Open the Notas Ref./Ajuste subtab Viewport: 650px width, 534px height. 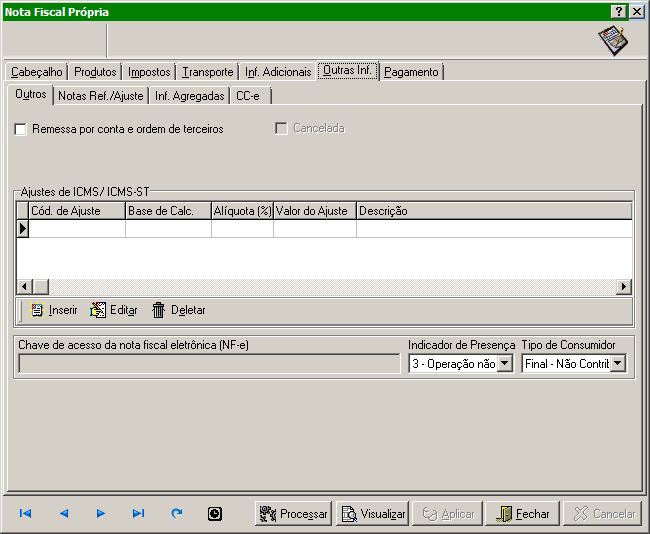[x=100, y=96]
